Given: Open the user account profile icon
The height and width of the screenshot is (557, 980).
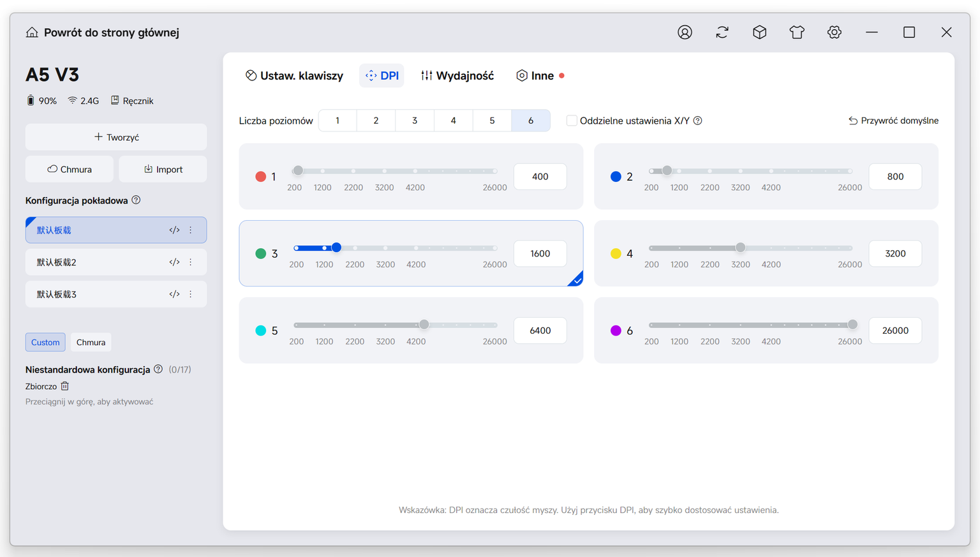Looking at the screenshot, I should (x=685, y=33).
